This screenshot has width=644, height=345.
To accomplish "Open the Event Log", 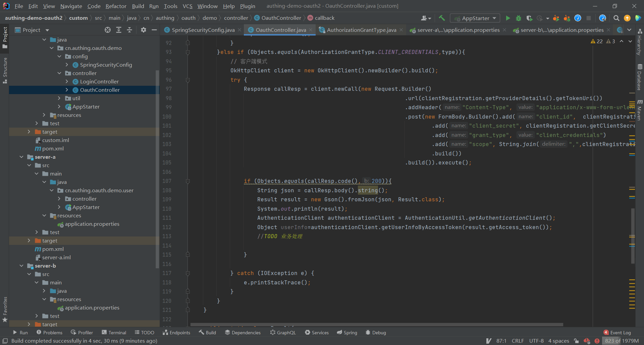I will (x=617, y=333).
